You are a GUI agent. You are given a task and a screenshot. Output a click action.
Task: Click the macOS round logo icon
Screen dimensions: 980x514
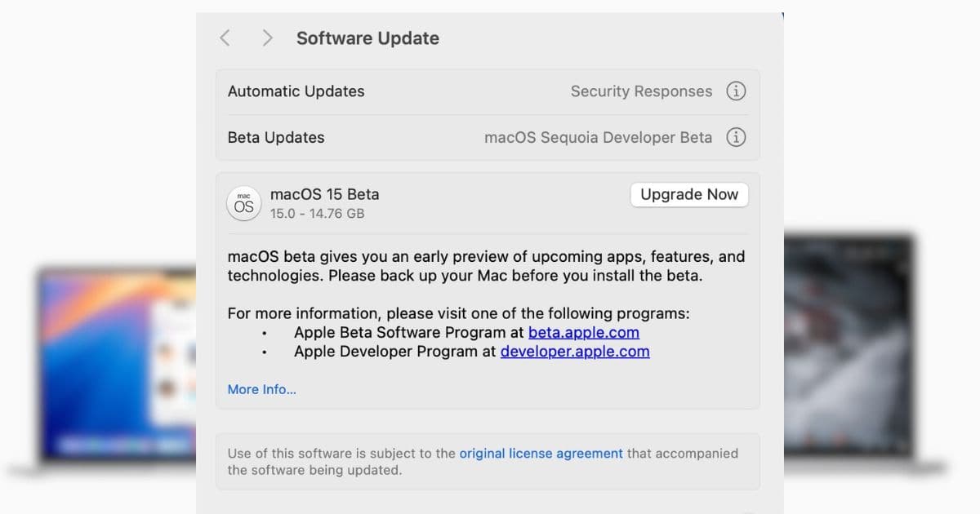tap(243, 204)
